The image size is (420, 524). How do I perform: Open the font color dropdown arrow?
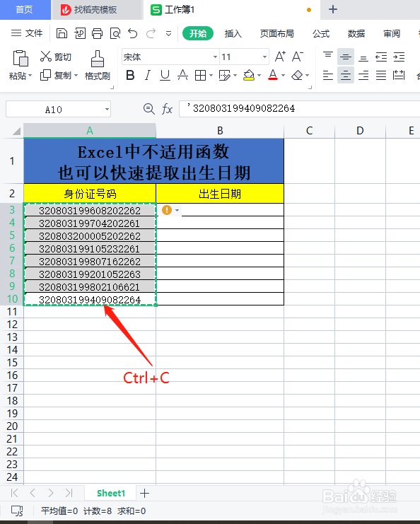283,76
